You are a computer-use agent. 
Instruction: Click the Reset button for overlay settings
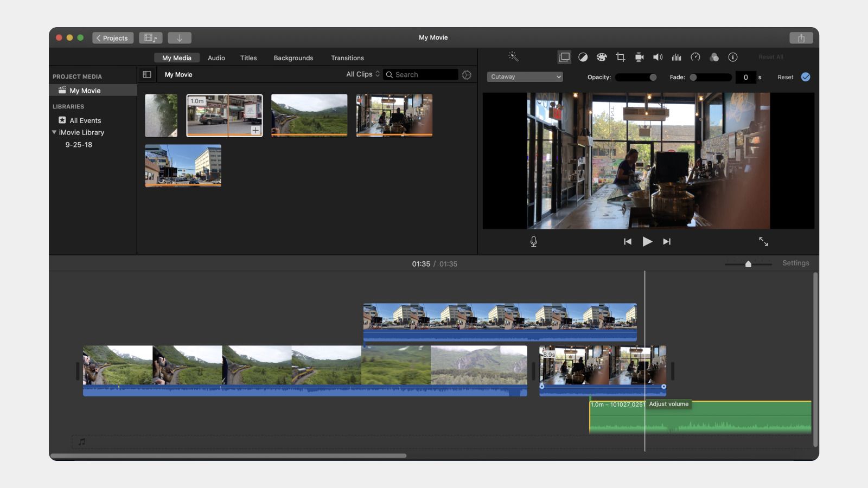(x=785, y=77)
